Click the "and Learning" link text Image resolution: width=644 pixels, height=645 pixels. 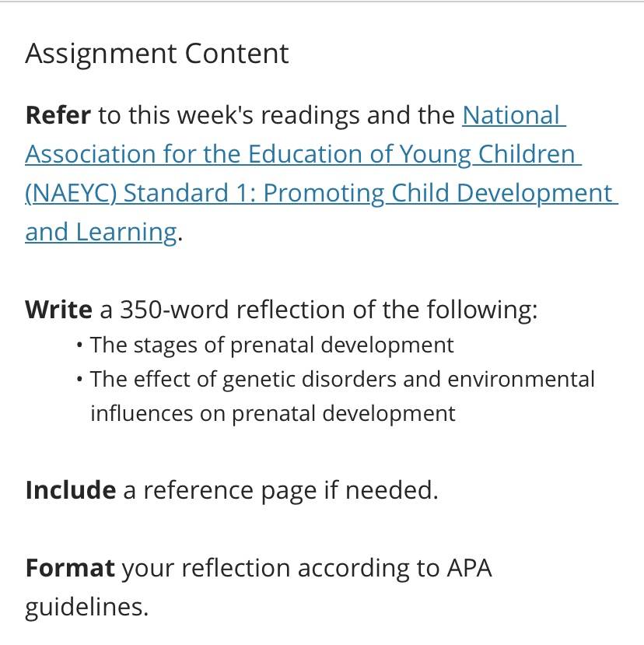[x=101, y=233]
